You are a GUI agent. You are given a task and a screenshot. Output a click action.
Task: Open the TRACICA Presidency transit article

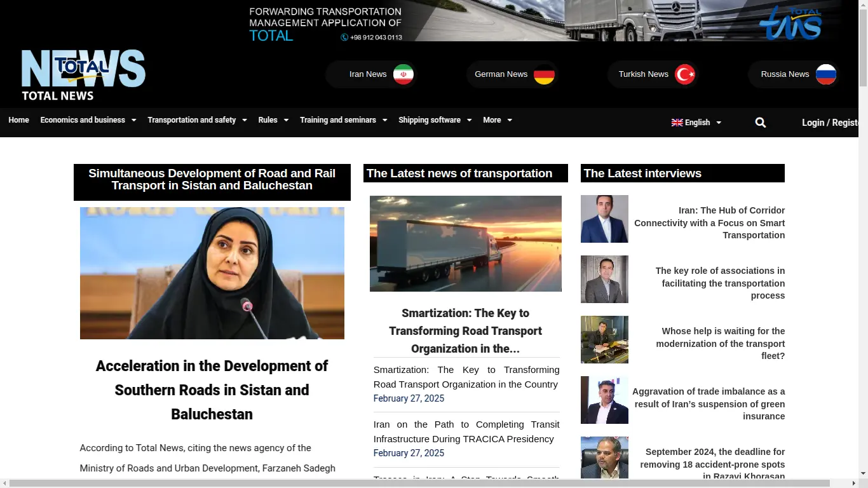tap(466, 431)
